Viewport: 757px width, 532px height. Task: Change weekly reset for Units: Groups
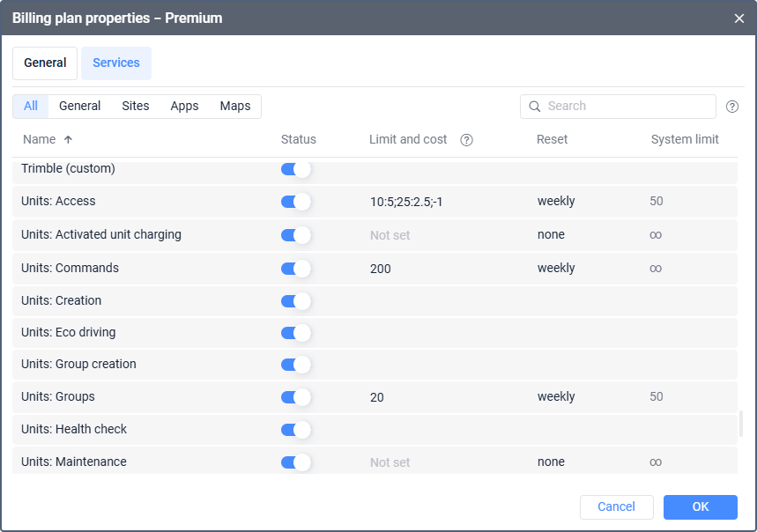(x=556, y=396)
